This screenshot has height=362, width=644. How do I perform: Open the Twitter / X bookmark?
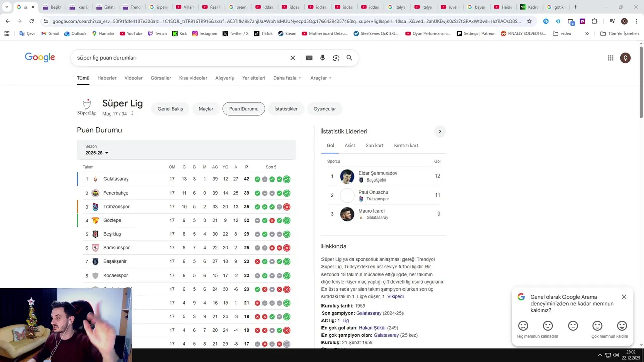click(x=235, y=33)
